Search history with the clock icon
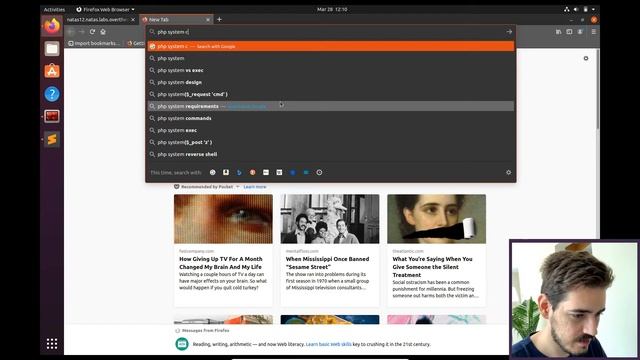Viewport: 640px width, 360px height. [x=319, y=172]
